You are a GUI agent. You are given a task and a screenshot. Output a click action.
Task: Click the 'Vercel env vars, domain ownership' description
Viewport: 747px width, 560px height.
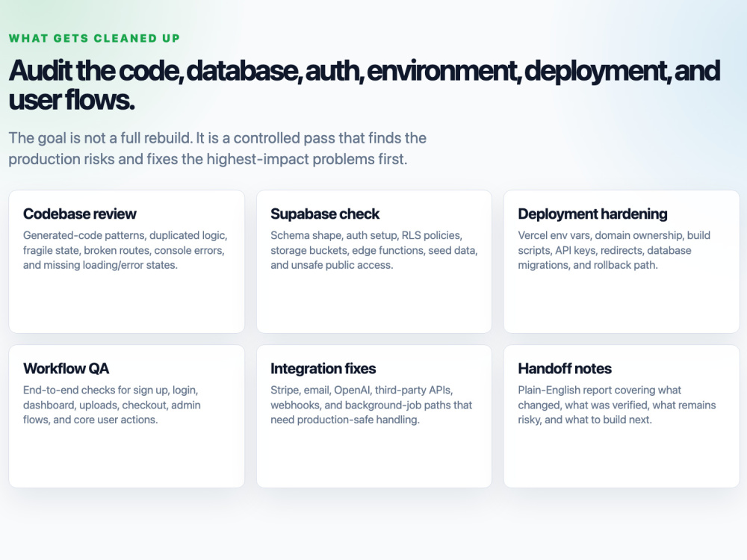614,250
